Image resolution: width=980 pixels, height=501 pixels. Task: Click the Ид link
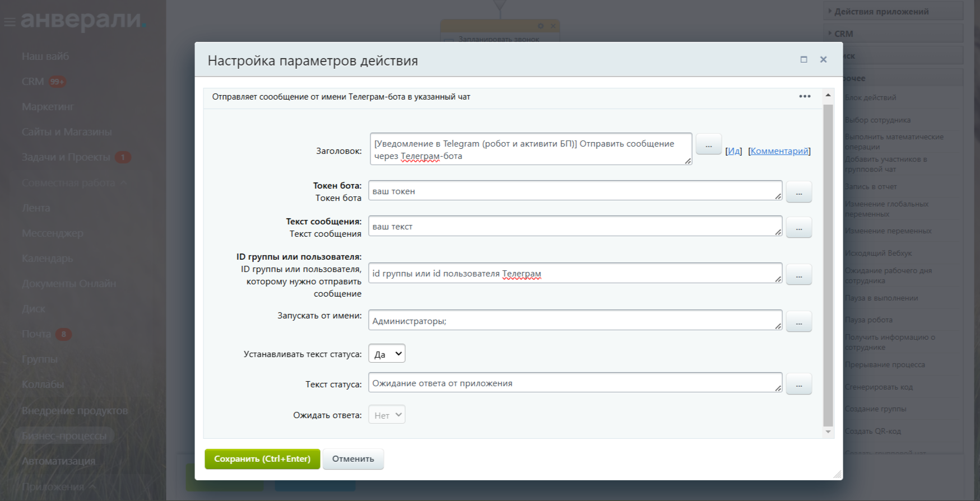pyautogui.click(x=733, y=151)
